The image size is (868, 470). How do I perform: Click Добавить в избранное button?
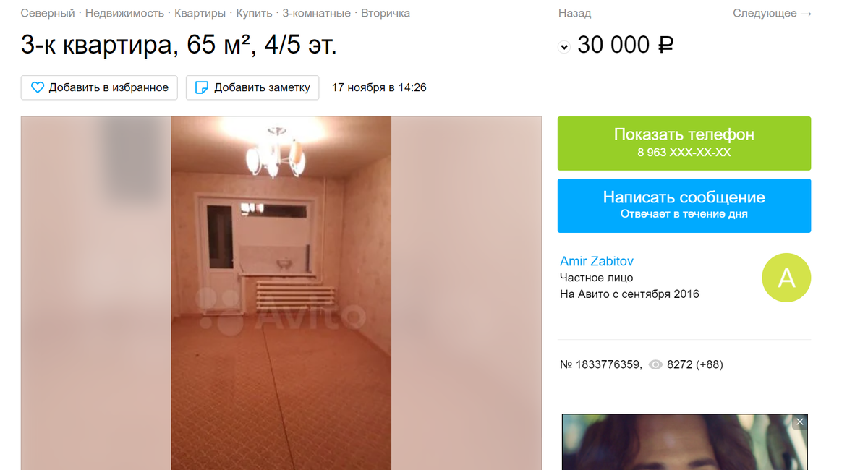click(100, 87)
